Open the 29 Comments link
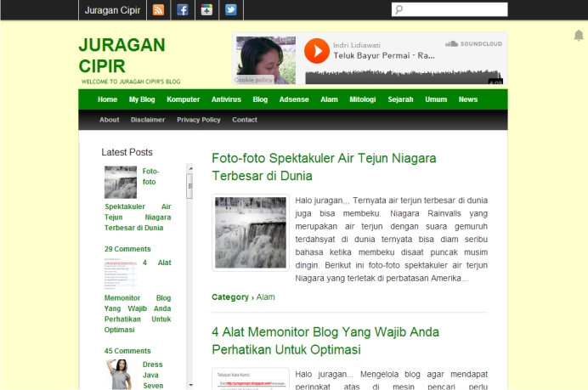The height and width of the screenshot is (390, 588). click(127, 249)
